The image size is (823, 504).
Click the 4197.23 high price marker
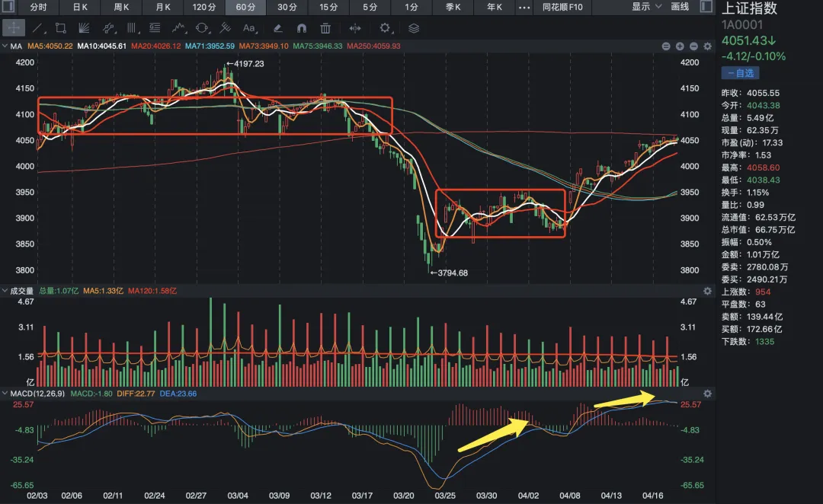pos(245,63)
